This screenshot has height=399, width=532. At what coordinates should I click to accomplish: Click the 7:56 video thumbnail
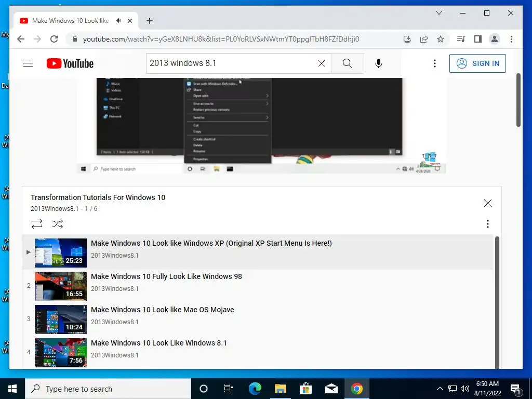click(x=61, y=353)
